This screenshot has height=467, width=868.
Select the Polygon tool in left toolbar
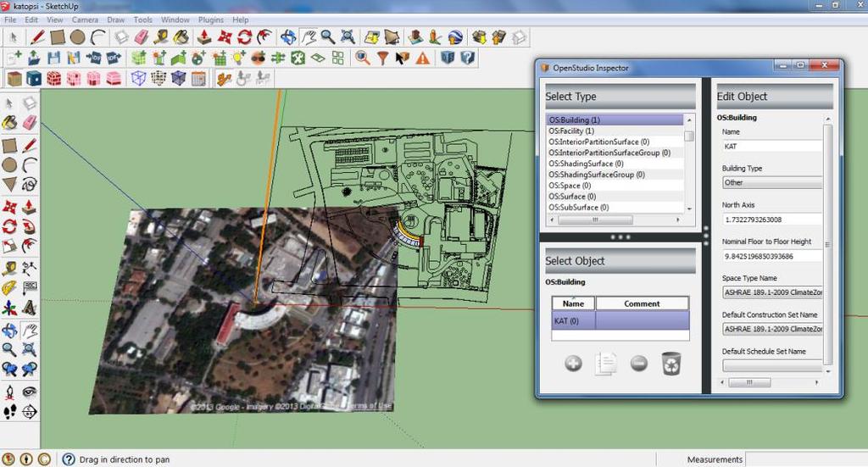[x=9, y=184]
